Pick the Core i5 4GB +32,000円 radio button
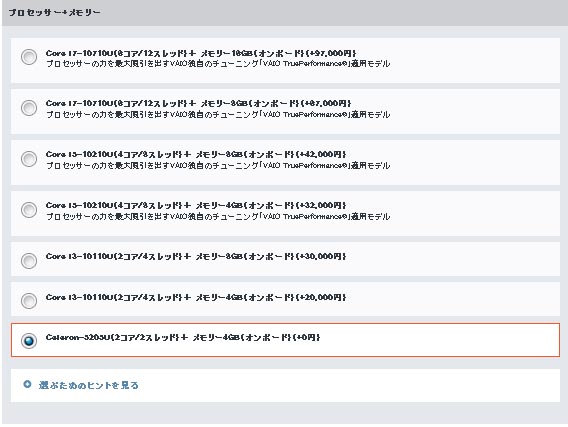This screenshot has height=427, width=568. pyautogui.click(x=29, y=210)
